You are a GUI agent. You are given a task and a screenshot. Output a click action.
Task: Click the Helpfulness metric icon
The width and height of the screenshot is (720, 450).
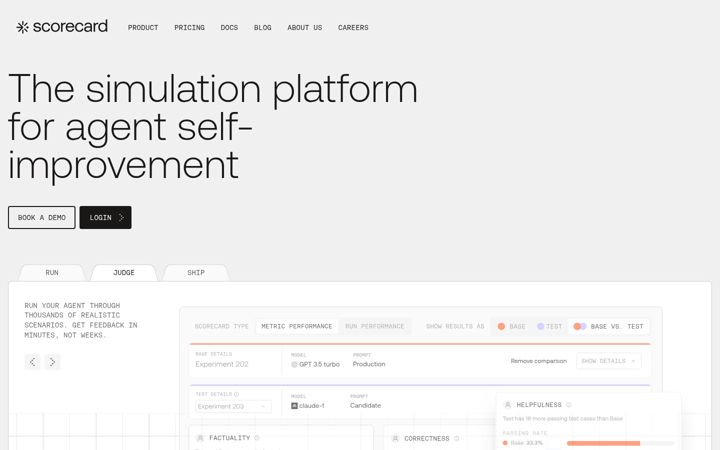(508, 405)
